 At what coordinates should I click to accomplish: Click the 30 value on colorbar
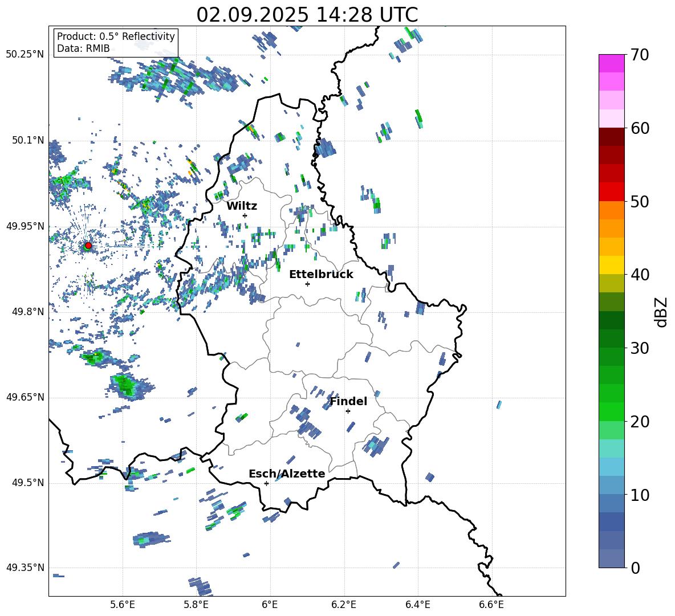point(640,348)
